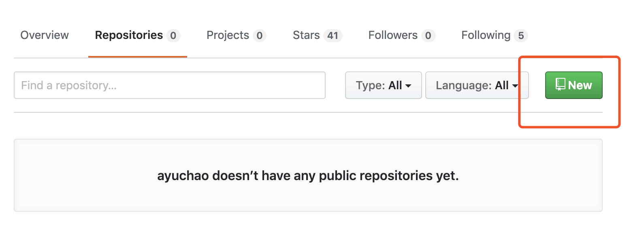644x245 pixels.
Task: Click the Stars count badge showing 41
Action: tap(333, 36)
